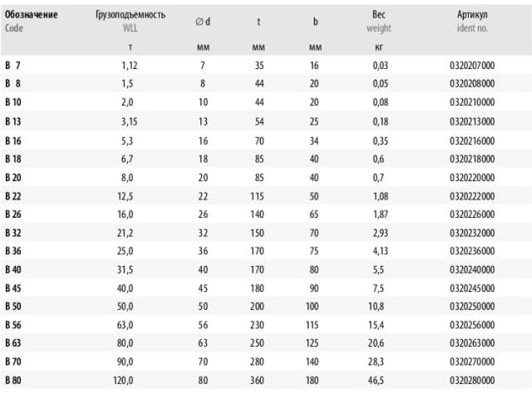532x399 pixels.
Task: Click row code B 50
Action: click(13, 306)
